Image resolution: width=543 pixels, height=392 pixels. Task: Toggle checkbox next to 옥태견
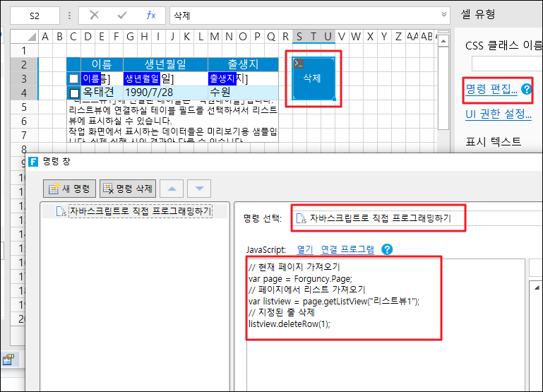click(x=74, y=93)
